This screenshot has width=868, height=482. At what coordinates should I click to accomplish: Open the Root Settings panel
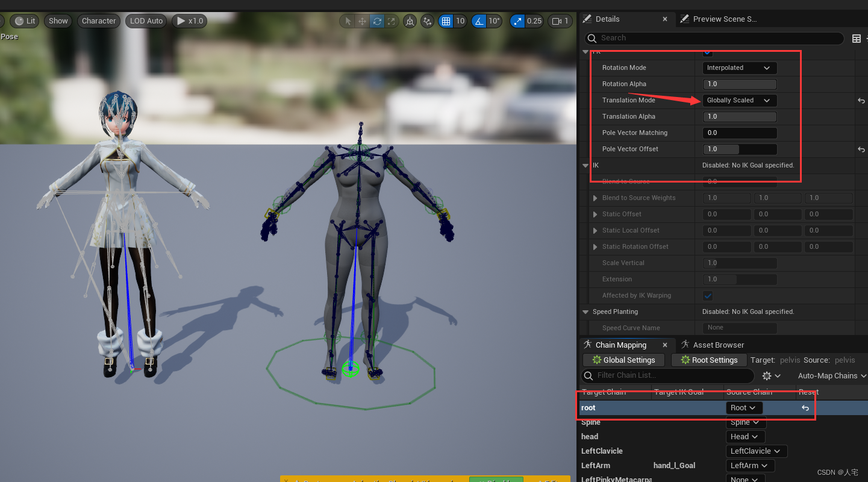pos(708,360)
